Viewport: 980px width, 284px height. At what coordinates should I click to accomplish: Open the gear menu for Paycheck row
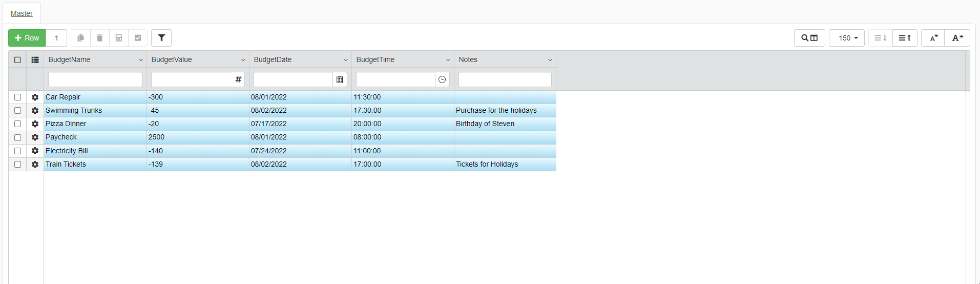click(35, 137)
